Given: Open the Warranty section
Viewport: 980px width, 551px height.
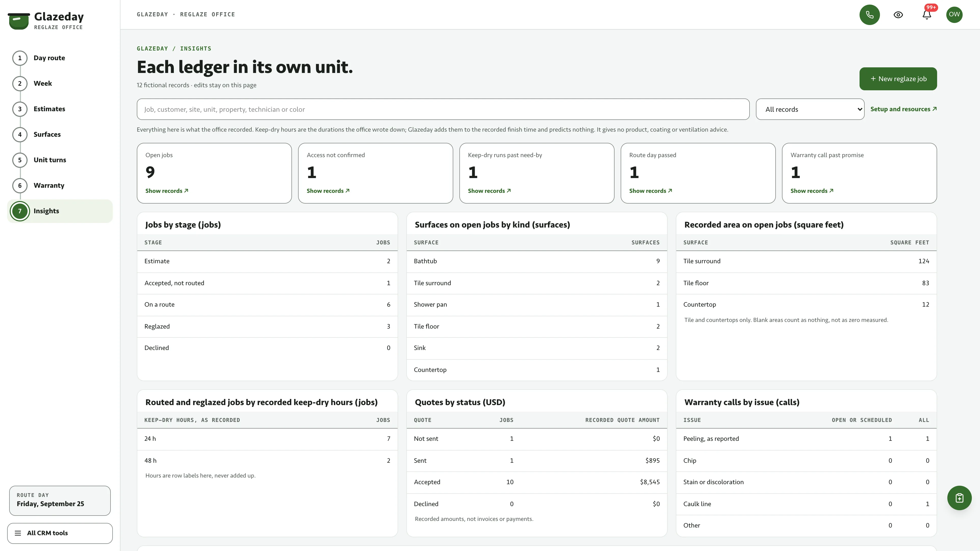Looking at the screenshot, I should (x=49, y=185).
